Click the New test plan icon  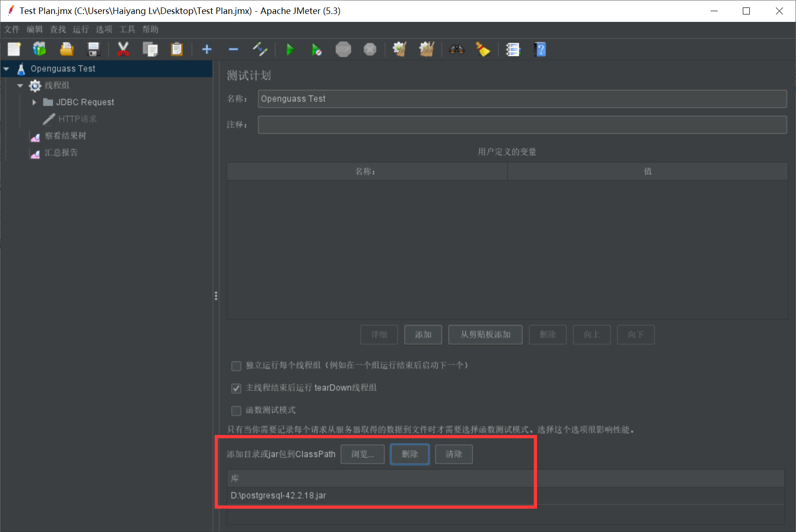point(14,49)
